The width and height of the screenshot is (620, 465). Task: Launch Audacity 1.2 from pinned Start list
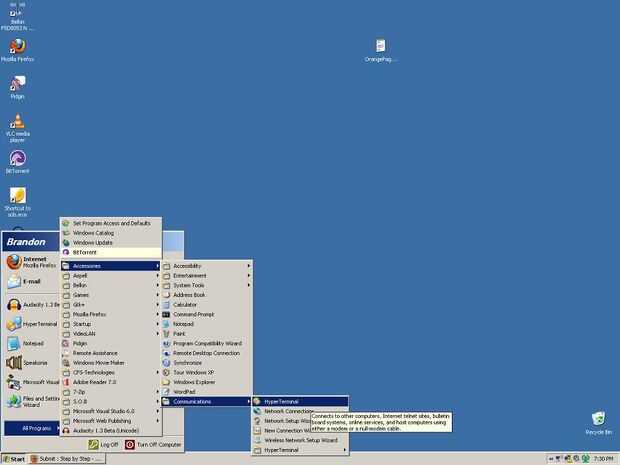coord(32,305)
